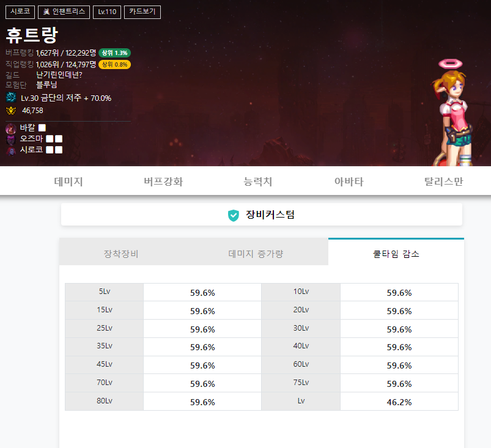This screenshot has width=491, height=448.
Task: Click the Lv.110 level tag
Action: pos(107,12)
